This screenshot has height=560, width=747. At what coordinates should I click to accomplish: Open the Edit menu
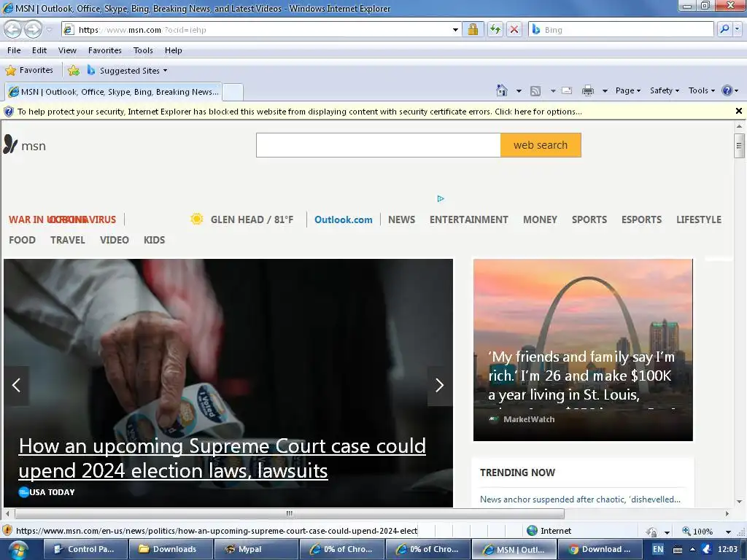coord(39,50)
